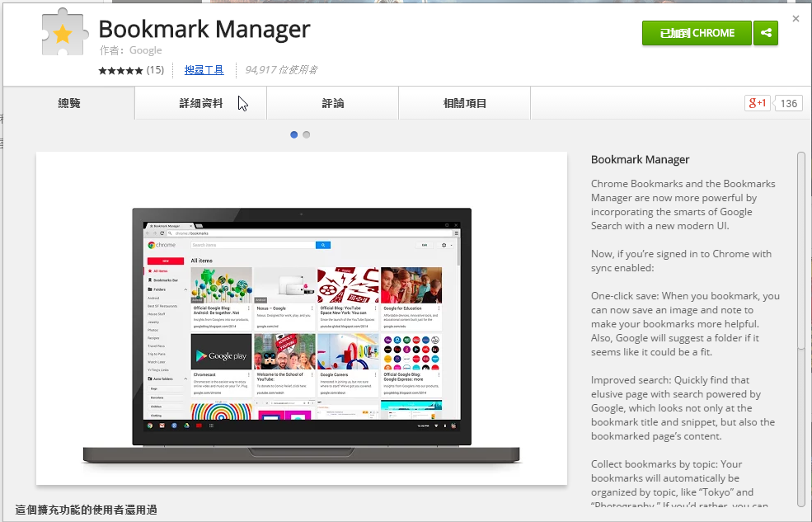Click the Improved search description paragraph
Viewport: 812px width, 522px height.
point(683,408)
